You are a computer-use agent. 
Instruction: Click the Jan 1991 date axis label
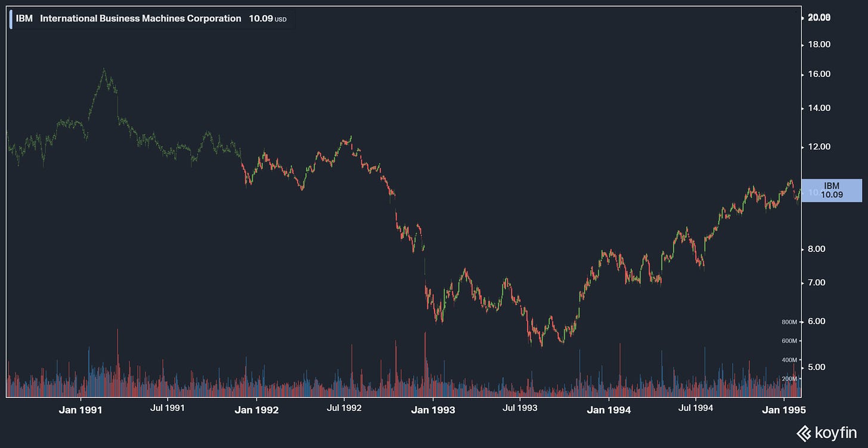(x=82, y=410)
